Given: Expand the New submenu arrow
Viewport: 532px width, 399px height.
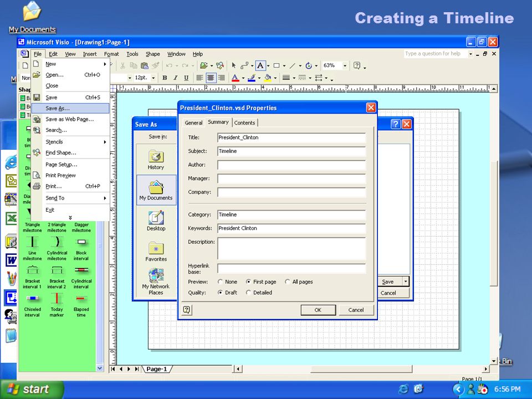Looking at the screenshot, I should click(x=105, y=64).
